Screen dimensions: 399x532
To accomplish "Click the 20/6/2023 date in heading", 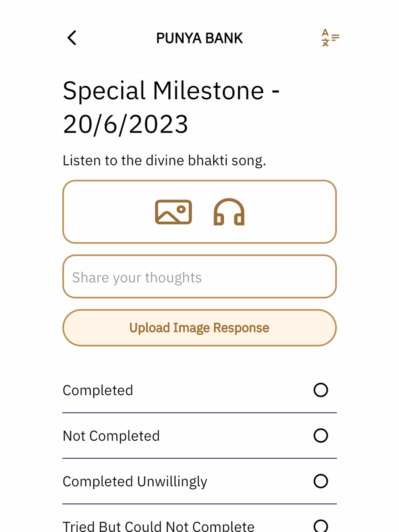I will (125, 124).
